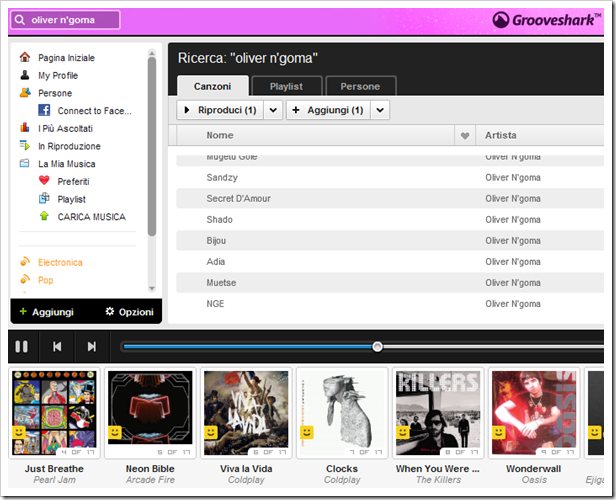Click the search magnifier icon

20,20
